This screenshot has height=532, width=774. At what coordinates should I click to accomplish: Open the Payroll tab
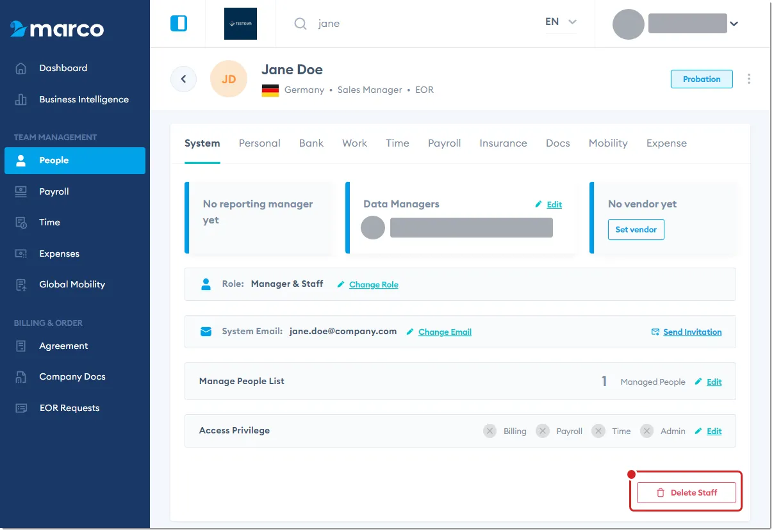point(445,143)
